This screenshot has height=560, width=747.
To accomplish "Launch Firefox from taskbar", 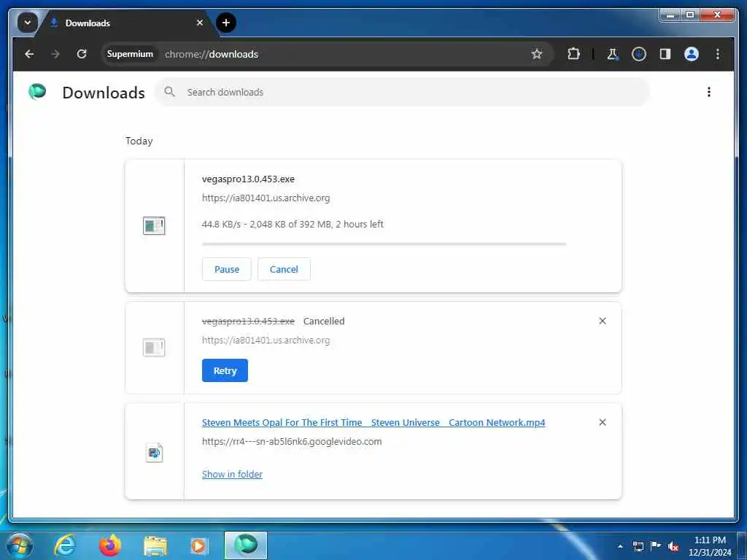I will 110,545.
